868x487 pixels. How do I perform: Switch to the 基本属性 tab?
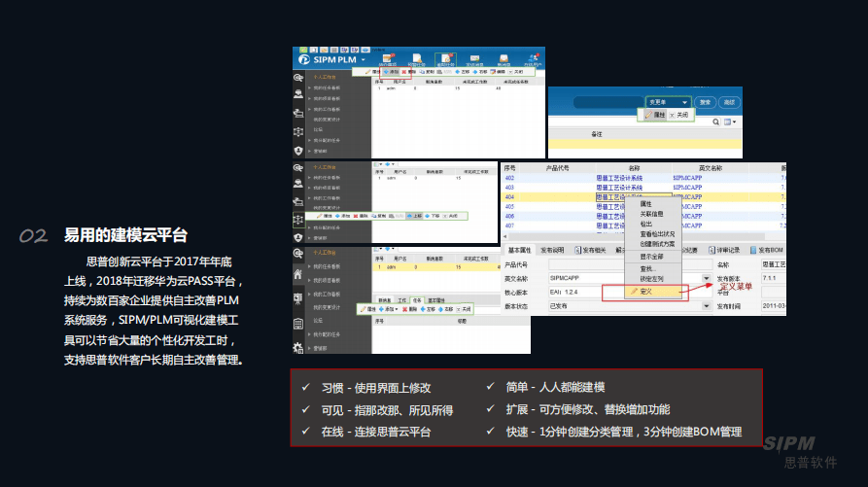pos(519,250)
